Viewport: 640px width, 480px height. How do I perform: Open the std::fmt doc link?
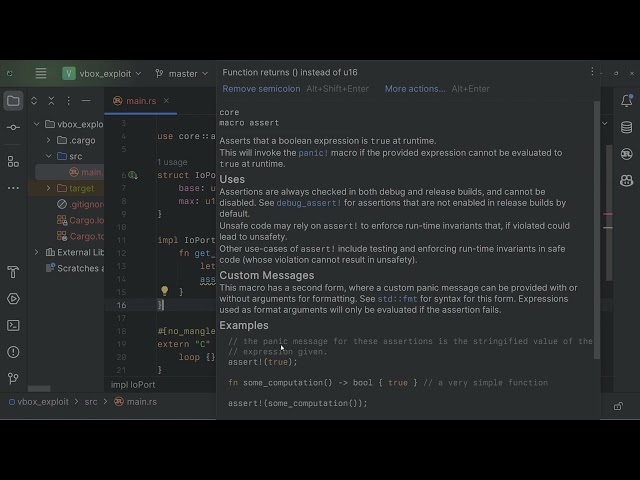397,299
